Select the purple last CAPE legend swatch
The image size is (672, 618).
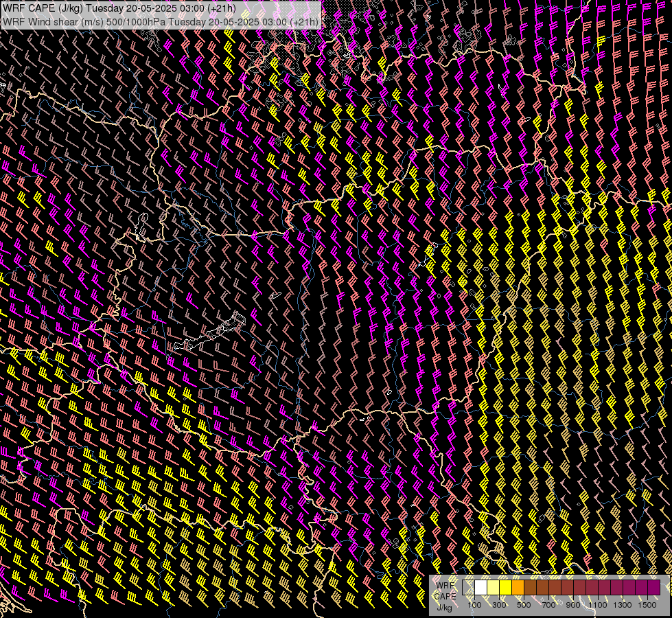(x=654, y=588)
